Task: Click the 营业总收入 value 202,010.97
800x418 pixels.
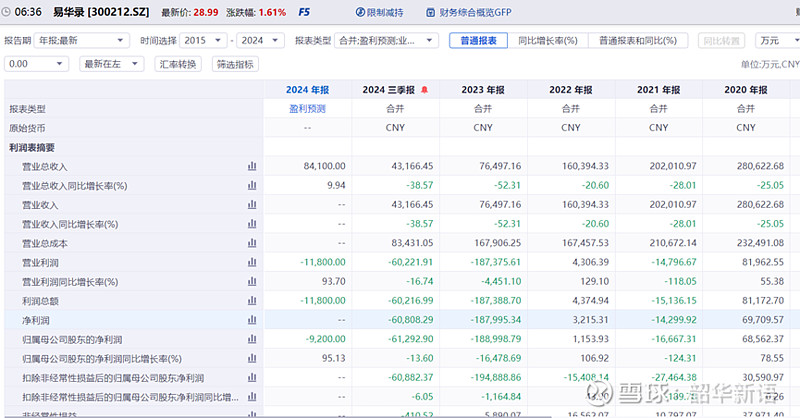Action: coord(673,166)
